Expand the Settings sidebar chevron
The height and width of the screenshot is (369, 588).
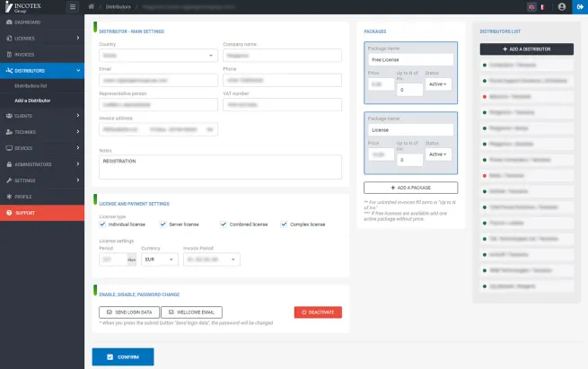click(x=77, y=180)
